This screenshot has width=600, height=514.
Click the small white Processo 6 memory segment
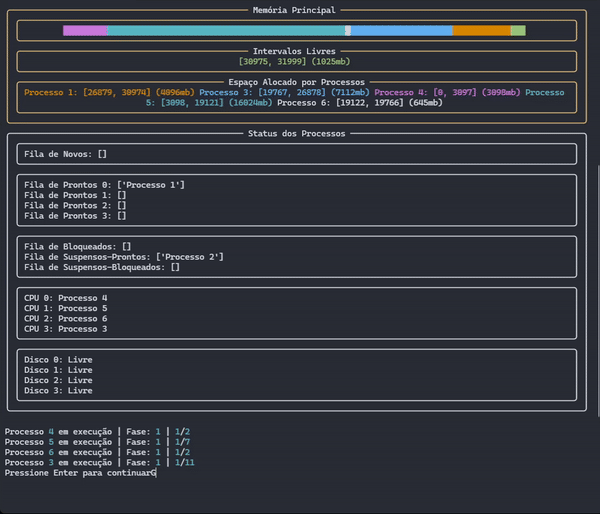348,31
